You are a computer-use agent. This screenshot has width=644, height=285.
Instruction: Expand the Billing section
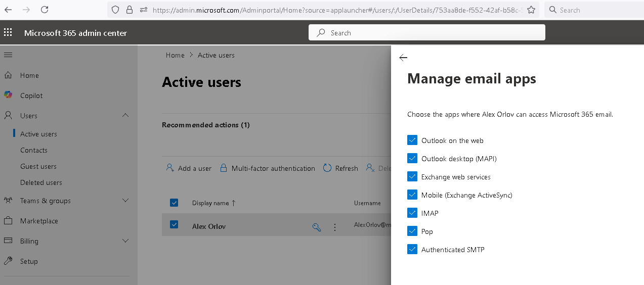click(125, 241)
